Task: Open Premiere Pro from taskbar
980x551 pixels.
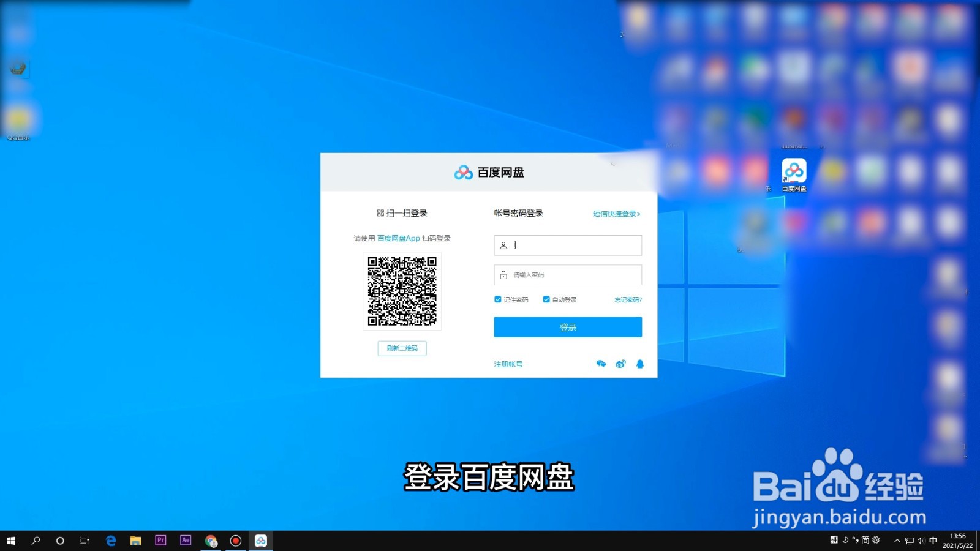Action: (160, 541)
